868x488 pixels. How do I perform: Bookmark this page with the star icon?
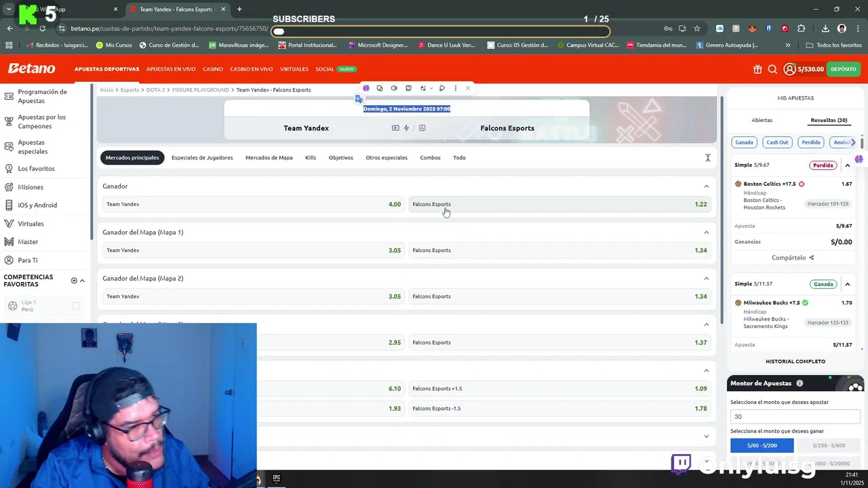coord(697,28)
